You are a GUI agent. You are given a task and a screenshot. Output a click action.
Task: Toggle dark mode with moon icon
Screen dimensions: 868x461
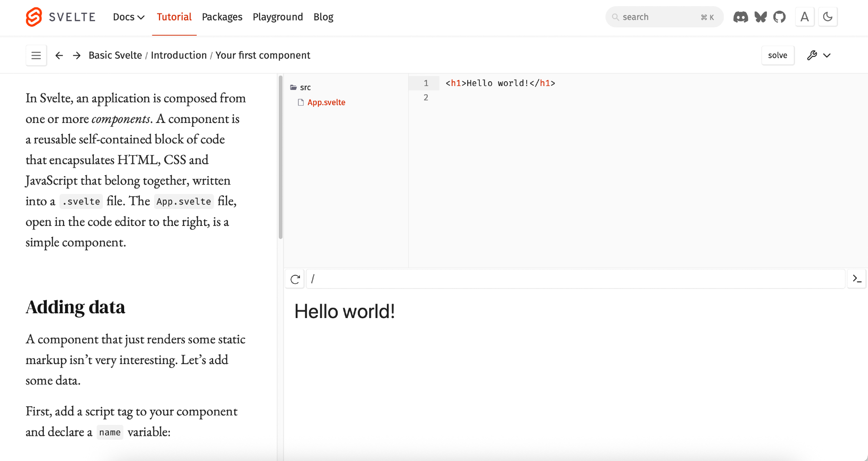[828, 17]
